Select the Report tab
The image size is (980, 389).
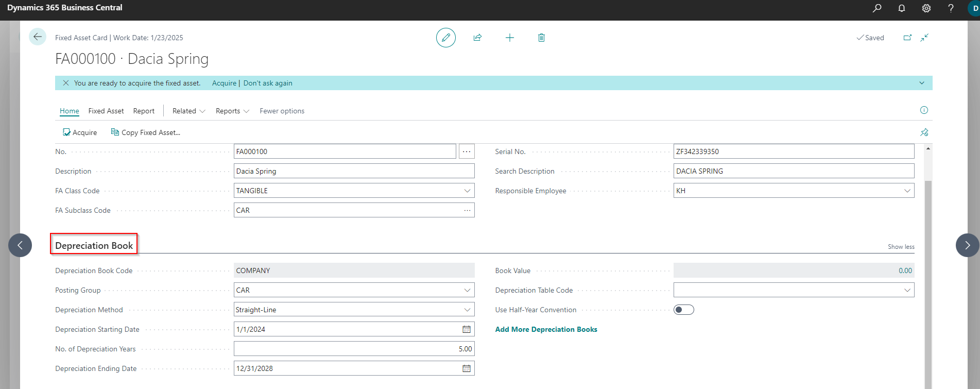pos(144,111)
